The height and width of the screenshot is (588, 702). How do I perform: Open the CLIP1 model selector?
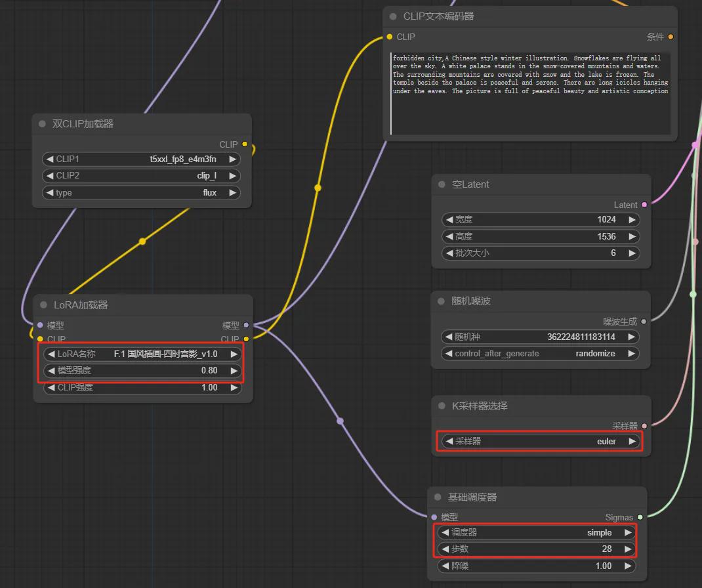141,159
